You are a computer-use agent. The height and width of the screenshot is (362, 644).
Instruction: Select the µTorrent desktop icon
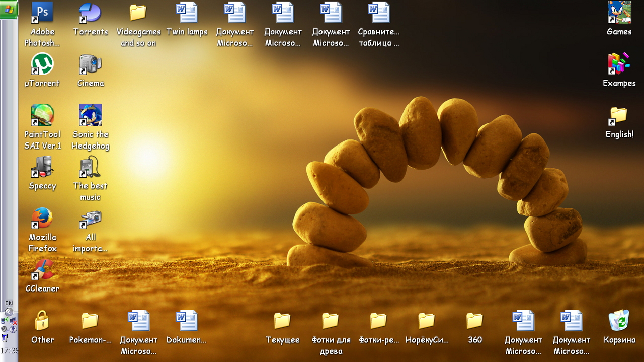[x=42, y=64]
